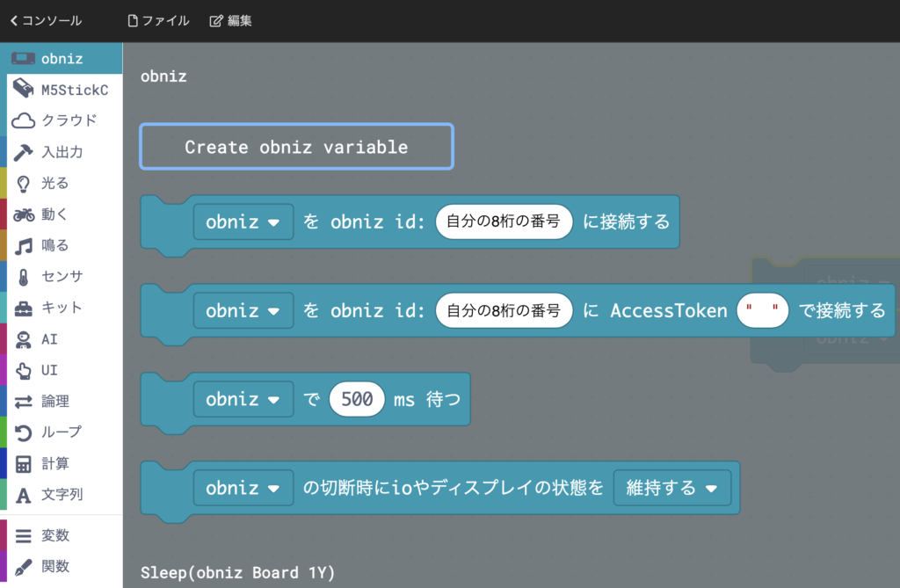Open obniz dropdown in the AccessToken block
The width and height of the screenshot is (900, 588).
pyautogui.click(x=243, y=310)
